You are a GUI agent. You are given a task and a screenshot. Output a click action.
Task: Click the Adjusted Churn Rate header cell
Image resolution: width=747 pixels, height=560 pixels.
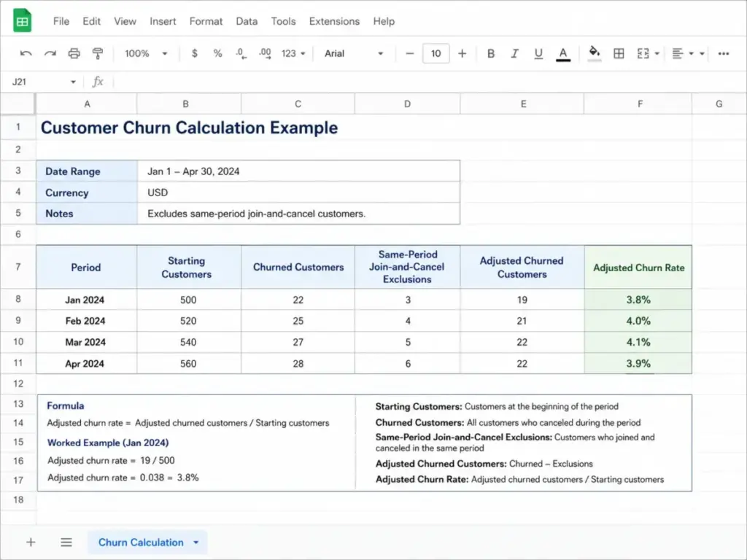638,267
